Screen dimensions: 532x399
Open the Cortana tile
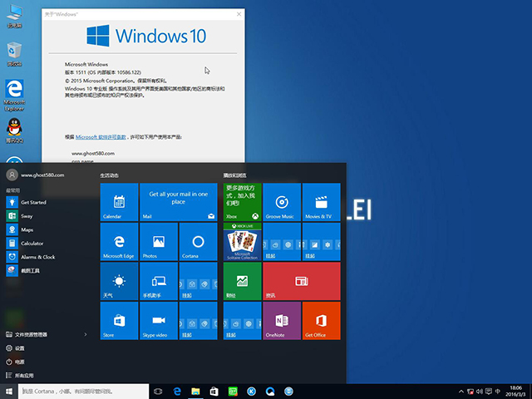click(x=198, y=242)
